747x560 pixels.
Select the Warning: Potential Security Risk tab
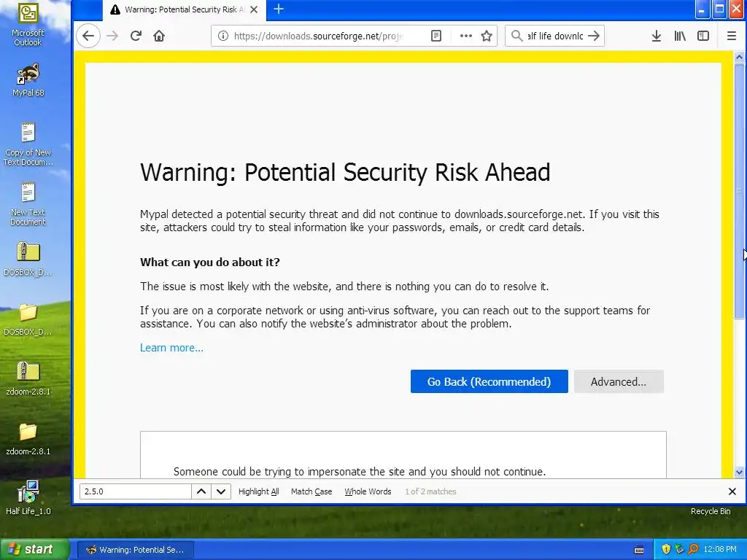[x=184, y=9]
